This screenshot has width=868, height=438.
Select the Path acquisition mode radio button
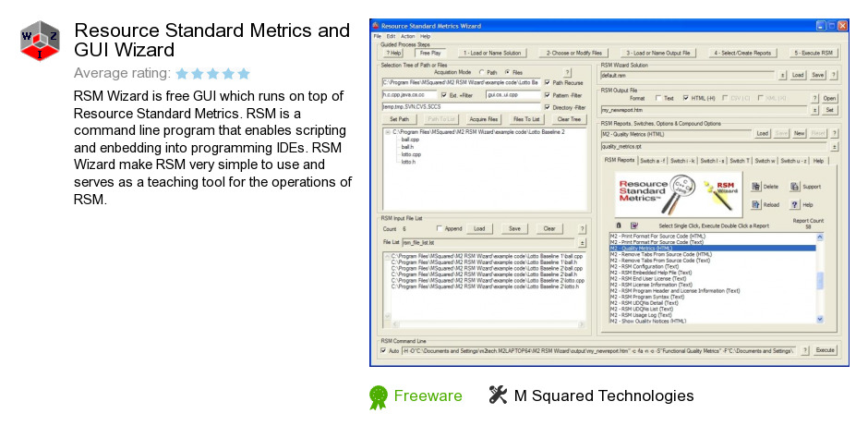pos(482,73)
